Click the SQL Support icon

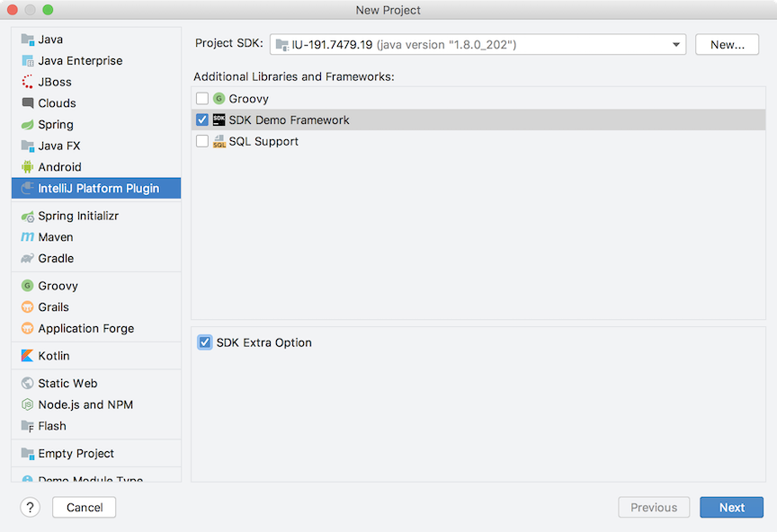(219, 141)
